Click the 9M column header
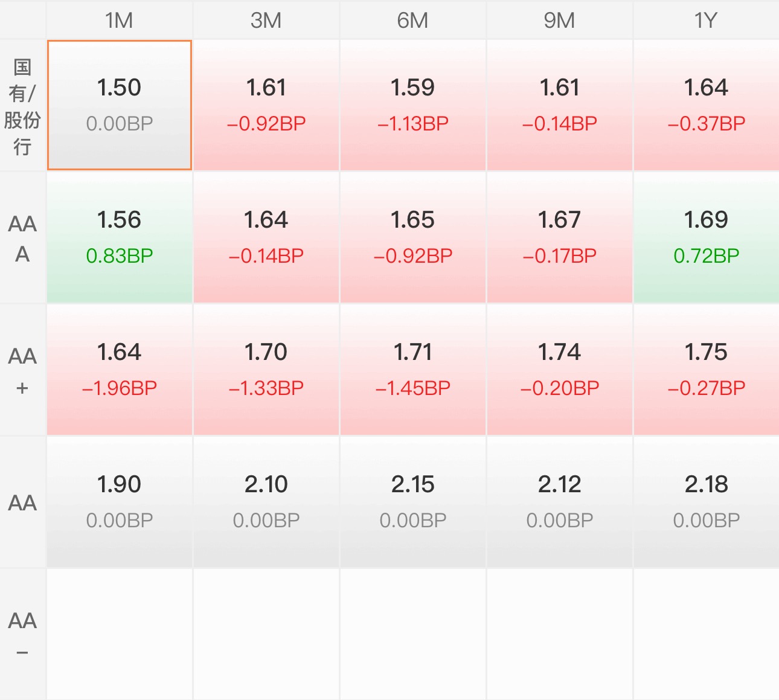779x700 pixels. point(560,20)
